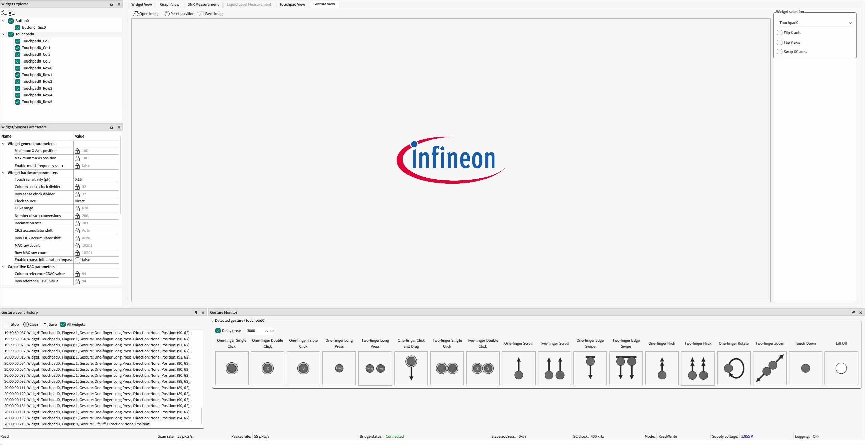Click the Save image camera icon
This screenshot has width=868, height=445.
tap(202, 14)
